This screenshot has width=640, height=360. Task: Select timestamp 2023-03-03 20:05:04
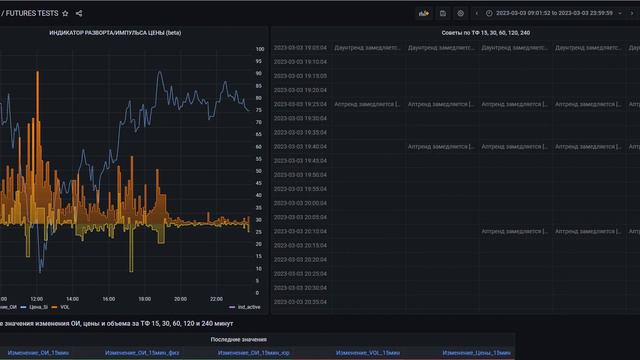click(x=300, y=218)
